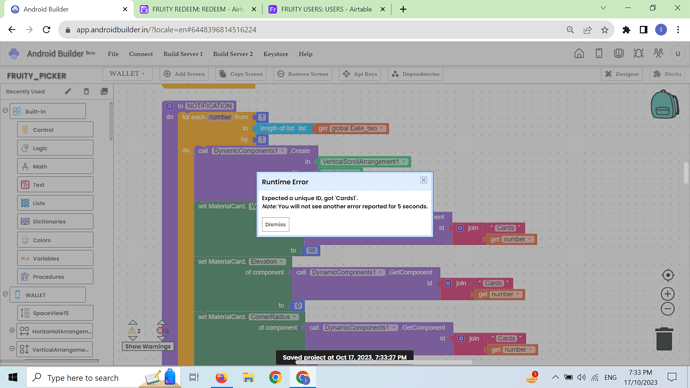Open Api Keys settings
This screenshot has width=690, height=388.
click(x=360, y=74)
